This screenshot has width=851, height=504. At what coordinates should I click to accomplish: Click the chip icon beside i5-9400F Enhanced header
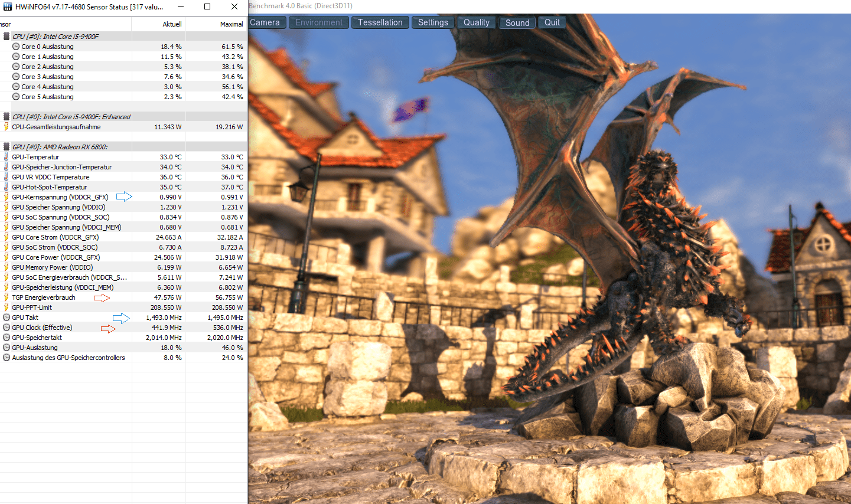click(x=6, y=117)
